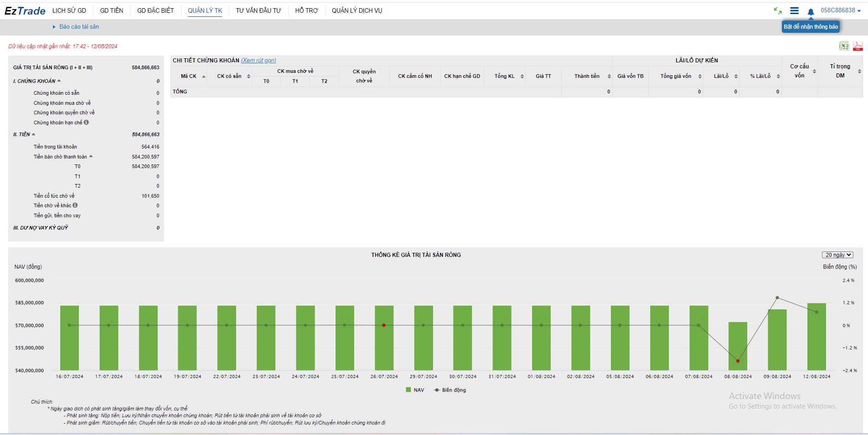Click the net asset value 584,866,663
Viewport: 868px width, 435px height.
(145, 67)
